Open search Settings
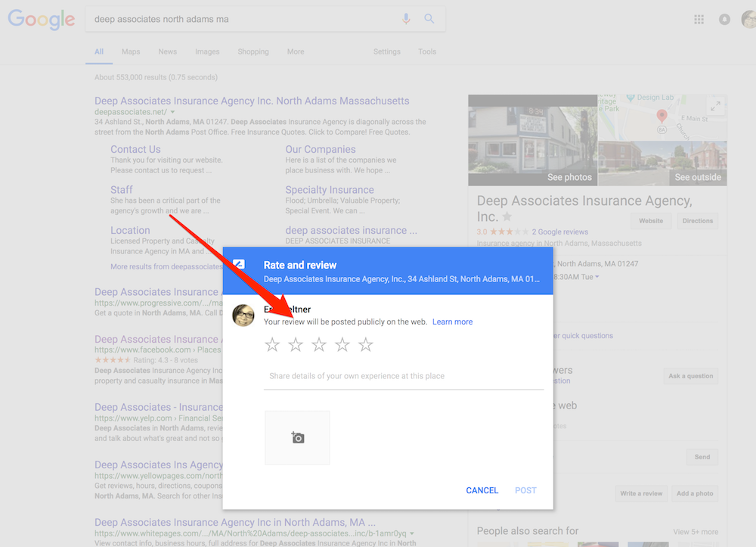The image size is (756, 547). pyautogui.click(x=386, y=51)
